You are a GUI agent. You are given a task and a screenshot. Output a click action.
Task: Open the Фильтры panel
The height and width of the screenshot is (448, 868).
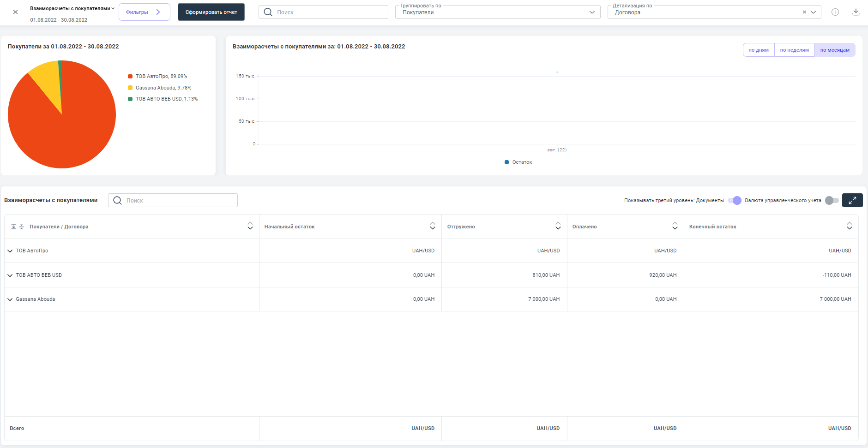[x=144, y=12]
